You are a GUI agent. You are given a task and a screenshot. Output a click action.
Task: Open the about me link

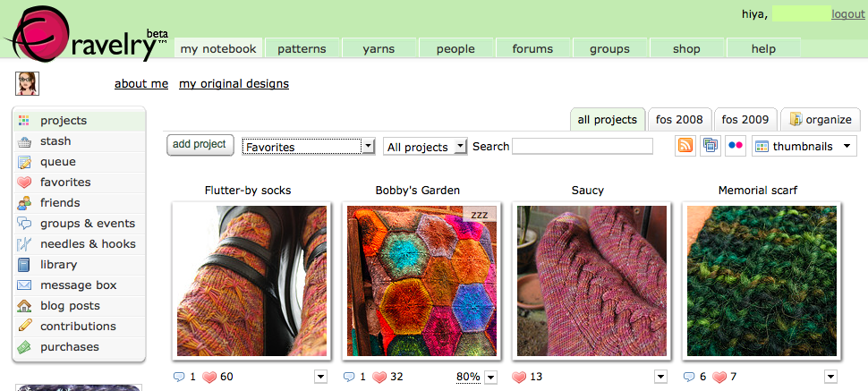coord(141,83)
